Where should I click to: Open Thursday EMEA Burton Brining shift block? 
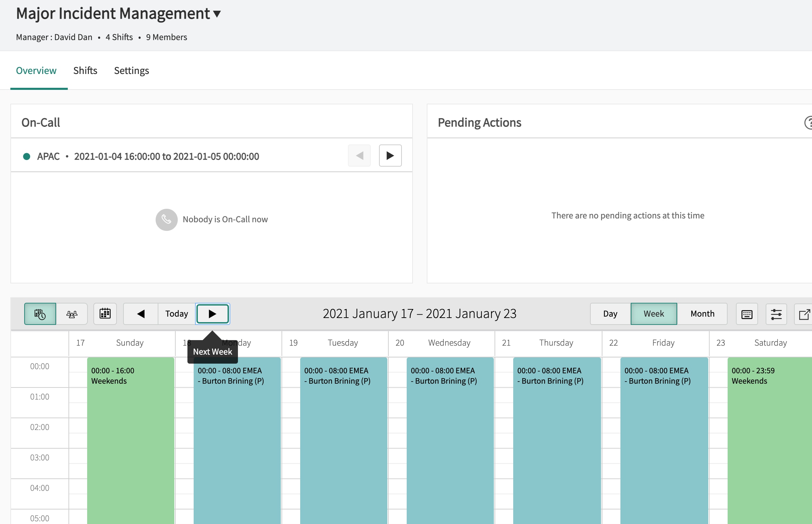click(x=557, y=441)
